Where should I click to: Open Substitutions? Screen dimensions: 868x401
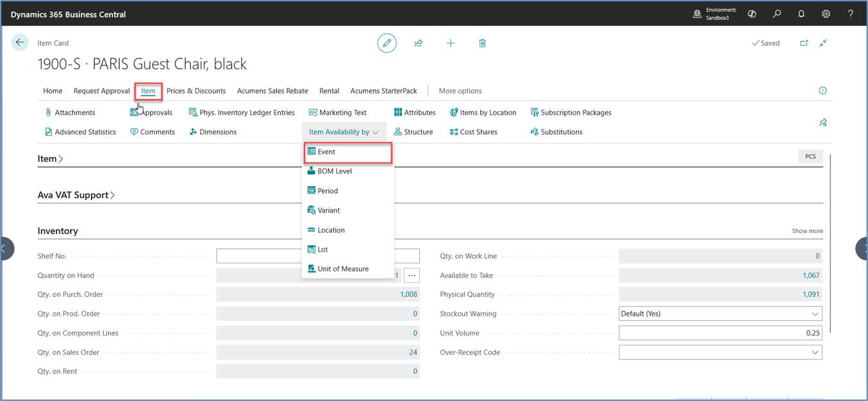point(556,132)
